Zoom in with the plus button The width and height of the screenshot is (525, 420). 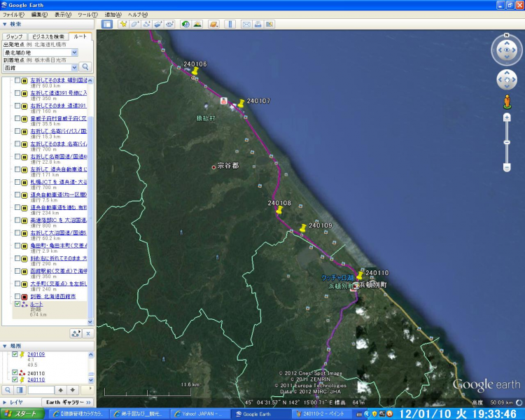pyautogui.click(x=507, y=118)
